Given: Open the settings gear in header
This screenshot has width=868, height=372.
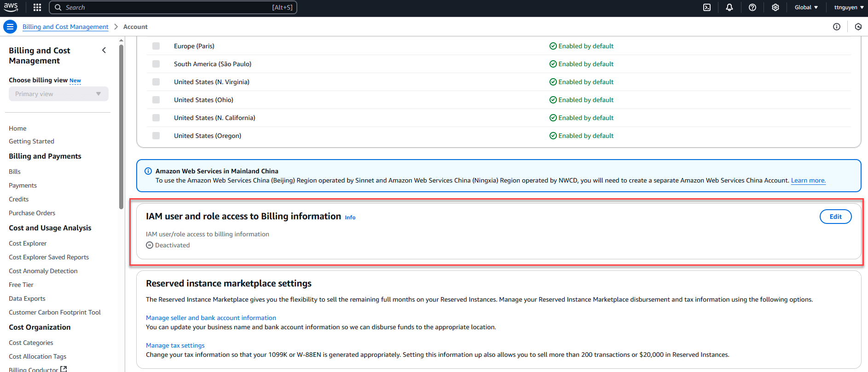Looking at the screenshot, I should [775, 7].
